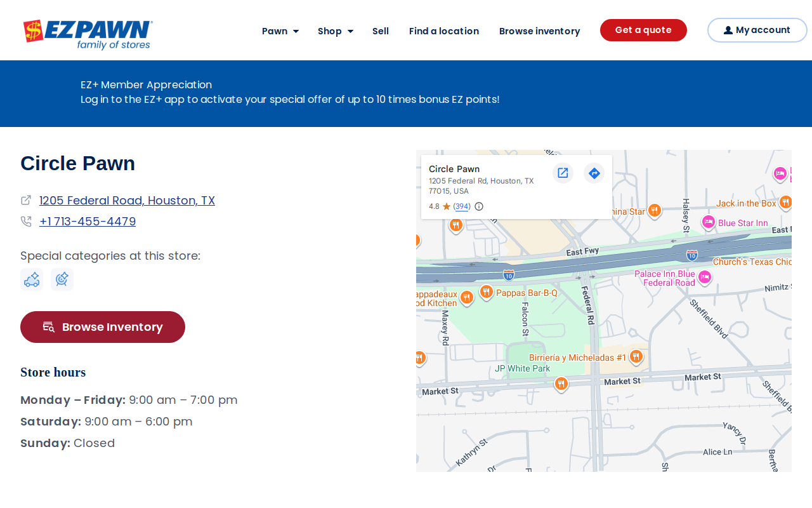Click the Yancy Dr street label

coord(734,434)
